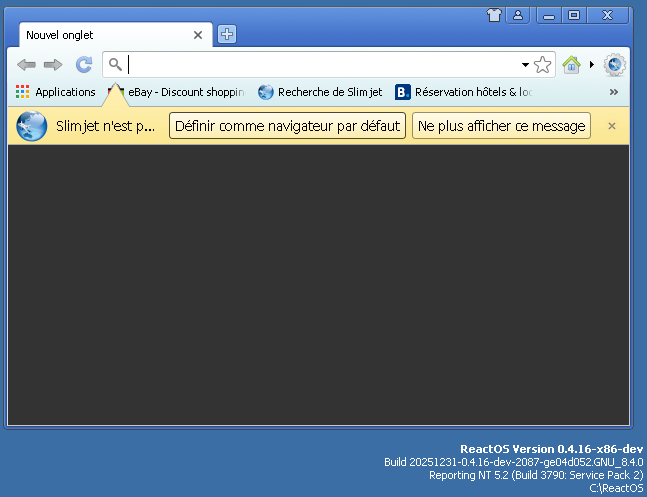Click the forward navigation arrow
647x497 pixels.
pos(53,65)
